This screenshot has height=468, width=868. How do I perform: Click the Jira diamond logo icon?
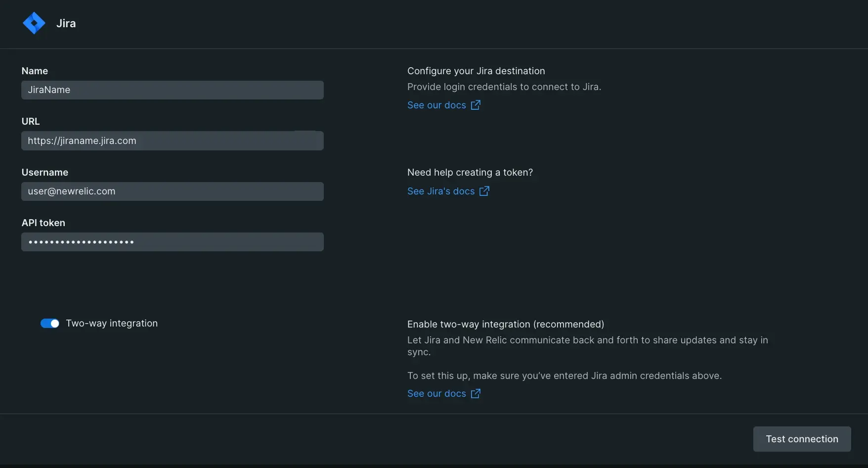[34, 23]
